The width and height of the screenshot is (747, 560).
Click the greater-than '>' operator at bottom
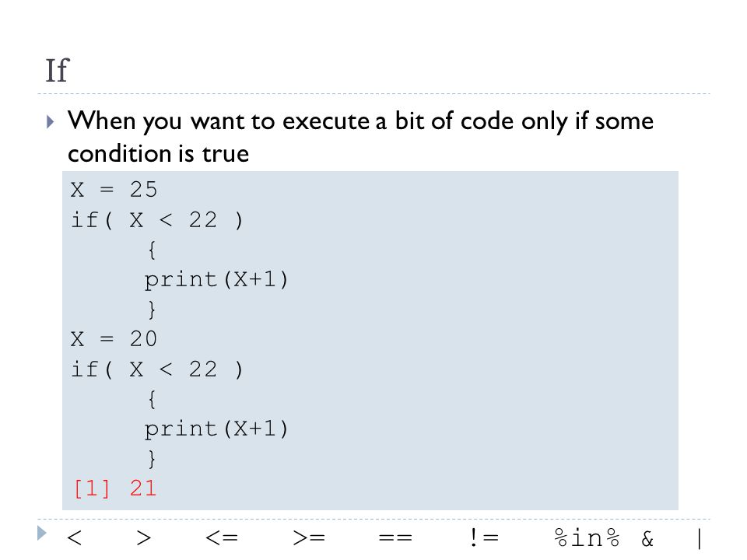tap(143, 538)
